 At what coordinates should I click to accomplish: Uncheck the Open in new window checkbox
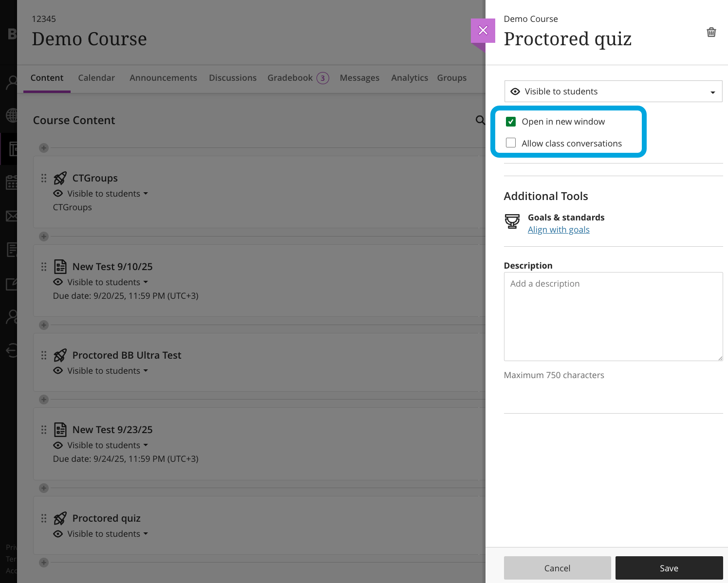point(511,122)
